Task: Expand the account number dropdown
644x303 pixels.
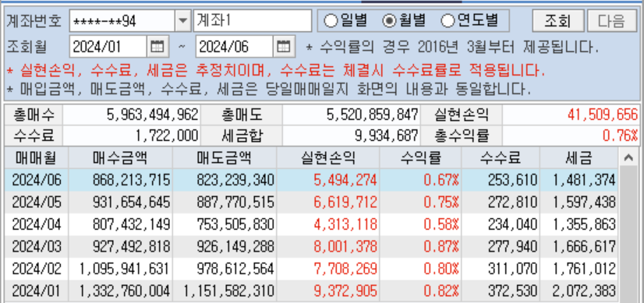Action: [x=182, y=20]
